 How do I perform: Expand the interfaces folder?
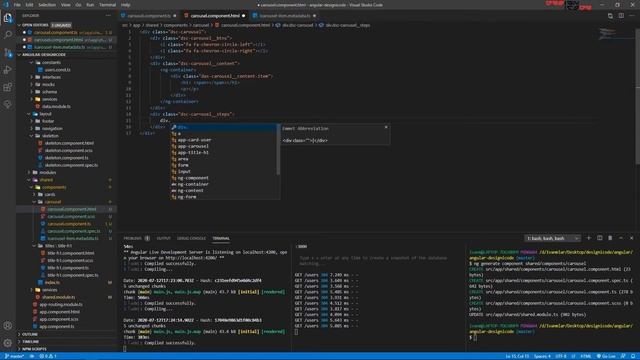point(51,77)
